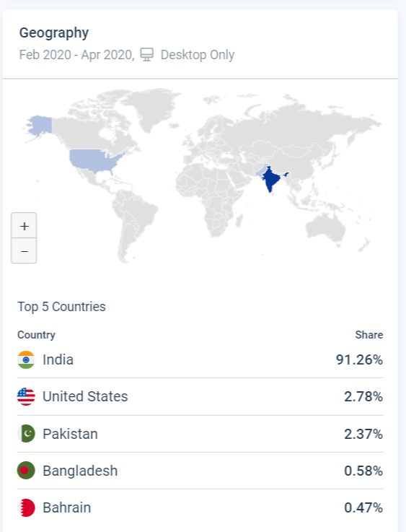Click the desktop monitor icon
406x532 pixels.
click(x=147, y=54)
